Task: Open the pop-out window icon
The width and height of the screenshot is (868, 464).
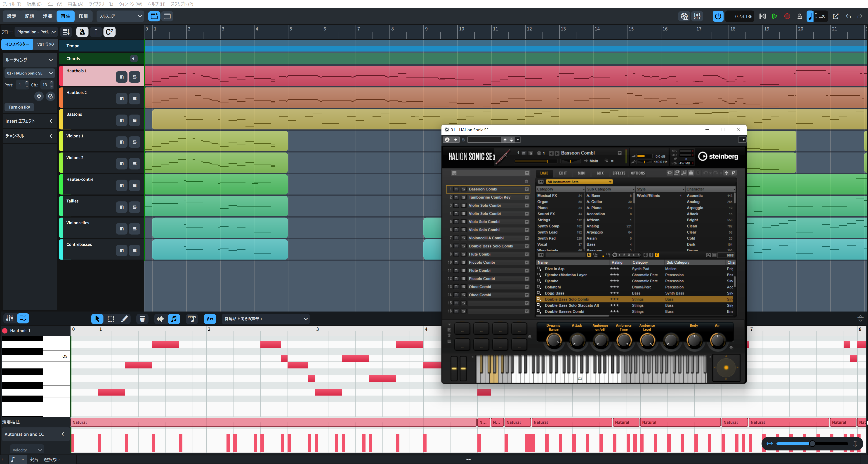Action: (836, 16)
